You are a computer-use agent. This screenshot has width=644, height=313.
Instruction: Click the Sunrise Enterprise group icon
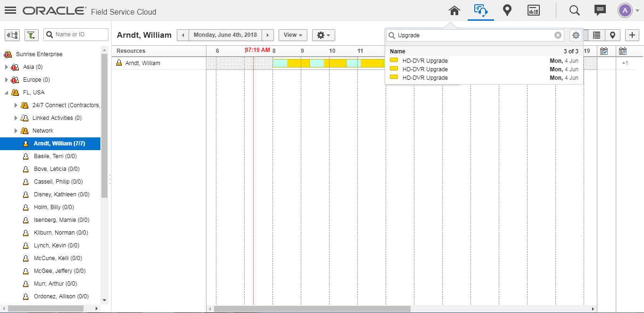coord(8,54)
